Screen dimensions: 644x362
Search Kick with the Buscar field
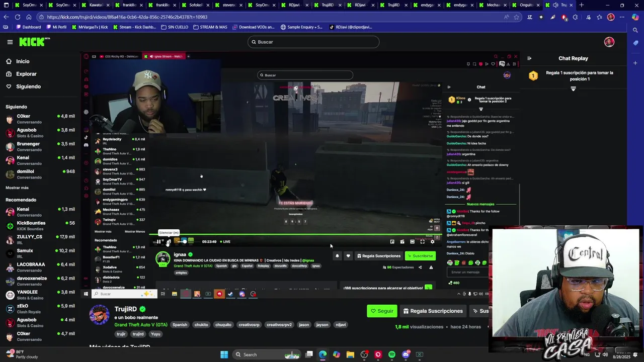pyautogui.click(x=313, y=42)
